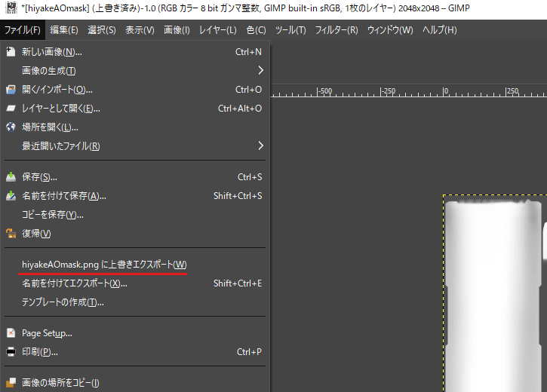Expand the 画像の生成 submenu arrow
Viewport: 547px width, 392px height.
260,70
